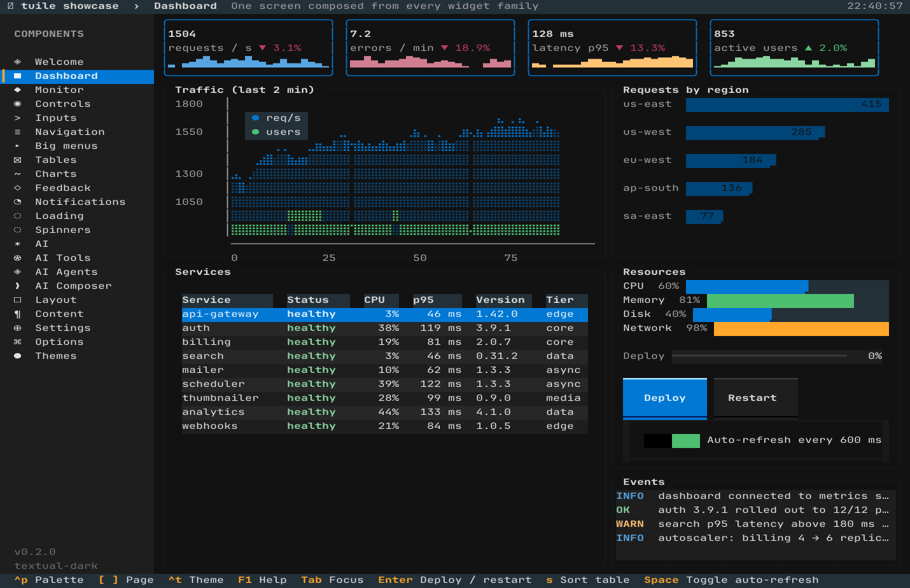This screenshot has width=910, height=588.
Task: Click the Big menus arrow icon
Action: coord(18,146)
